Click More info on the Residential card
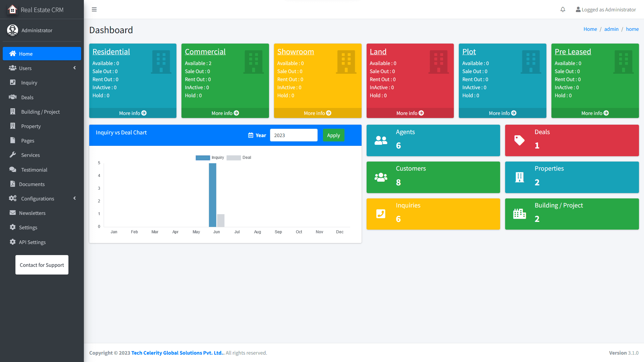644x362 pixels. pos(132,113)
